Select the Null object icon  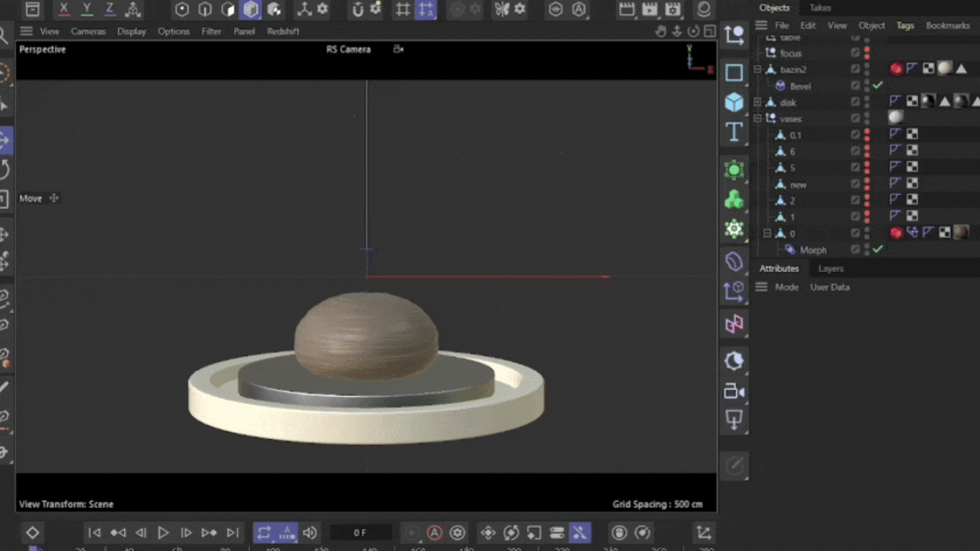tap(734, 35)
